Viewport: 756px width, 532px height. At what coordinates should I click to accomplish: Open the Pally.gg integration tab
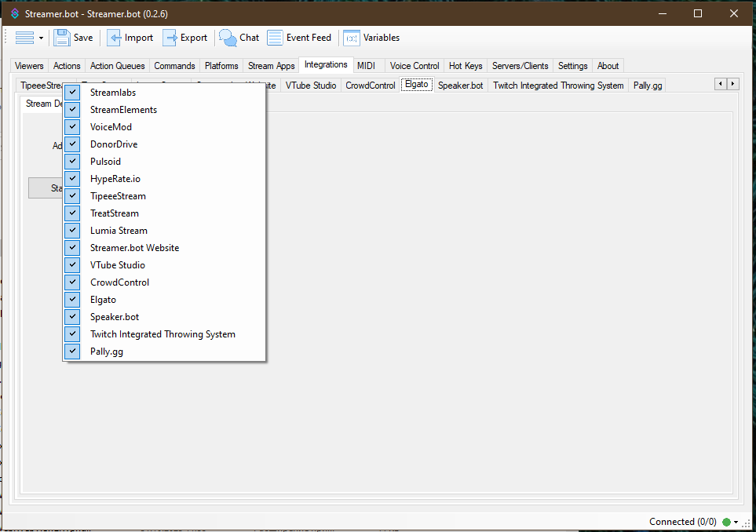coord(648,86)
